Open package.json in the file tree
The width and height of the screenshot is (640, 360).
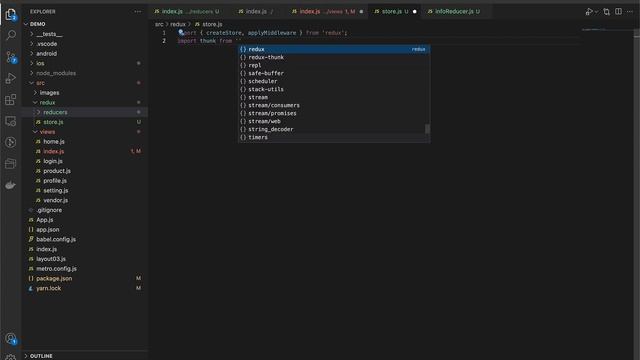pyautogui.click(x=85, y=279)
